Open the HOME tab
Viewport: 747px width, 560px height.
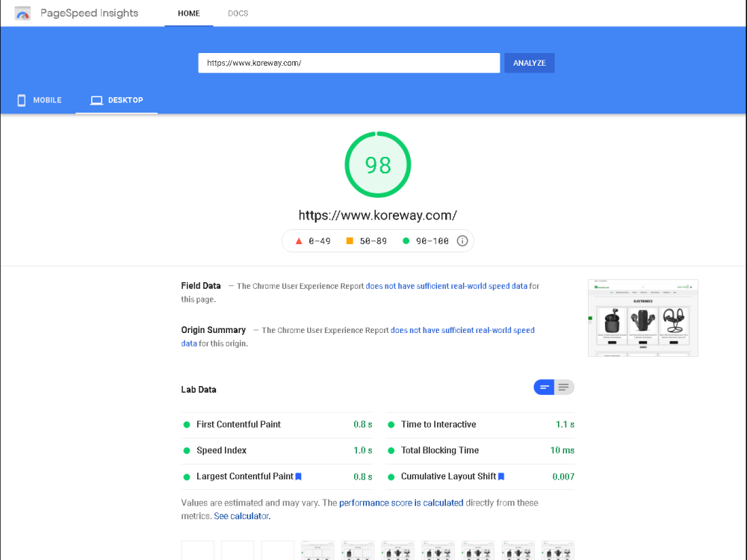point(189,13)
